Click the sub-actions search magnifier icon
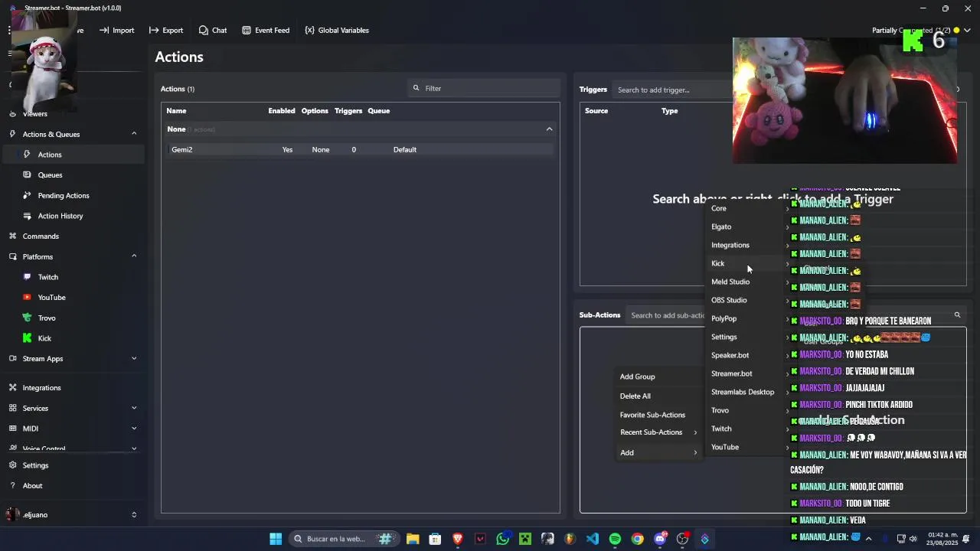The height and width of the screenshot is (551, 980). point(957,315)
